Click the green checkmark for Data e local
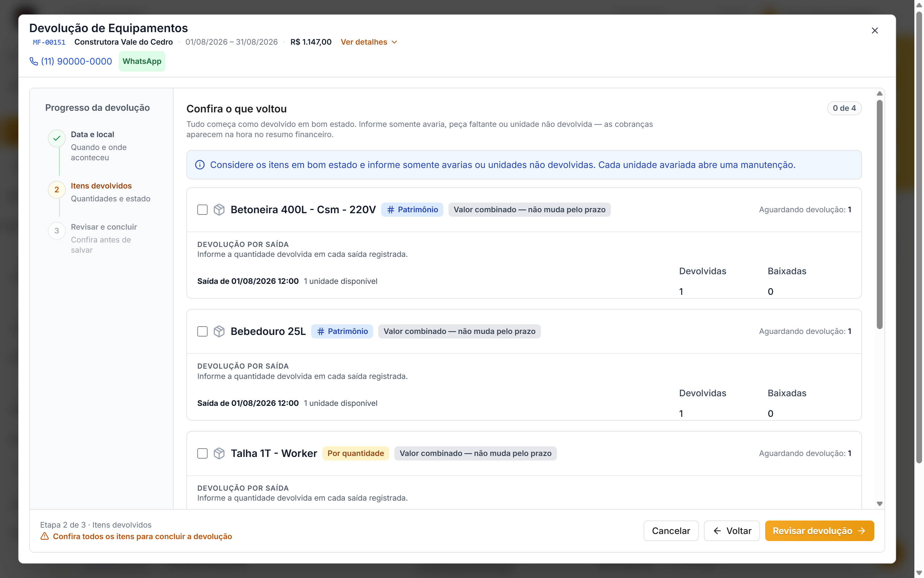The height and width of the screenshot is (578, 924). pos(57,138)
